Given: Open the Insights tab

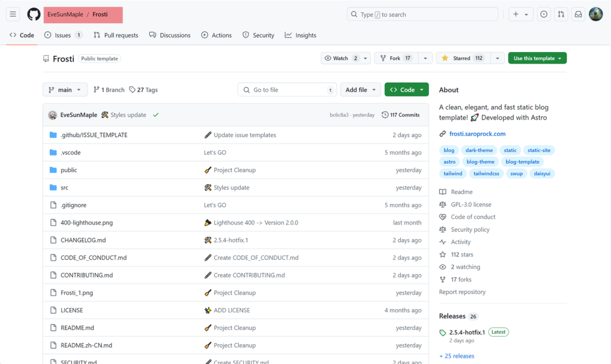Looking at the screenshot, I should point(300,35).
